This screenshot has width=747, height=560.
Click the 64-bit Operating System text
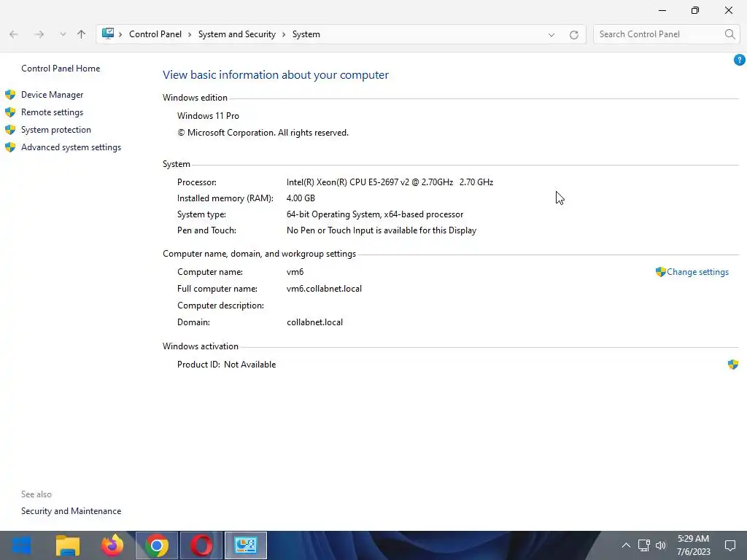click(375, 214)
